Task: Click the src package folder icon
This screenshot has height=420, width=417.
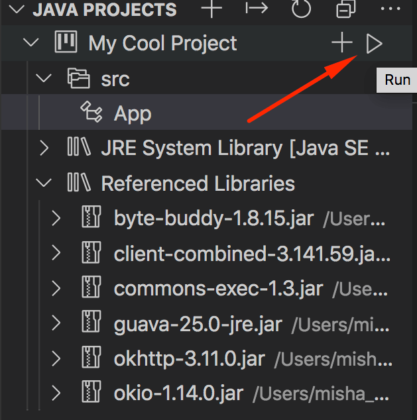Action: (x=79, y=78)
